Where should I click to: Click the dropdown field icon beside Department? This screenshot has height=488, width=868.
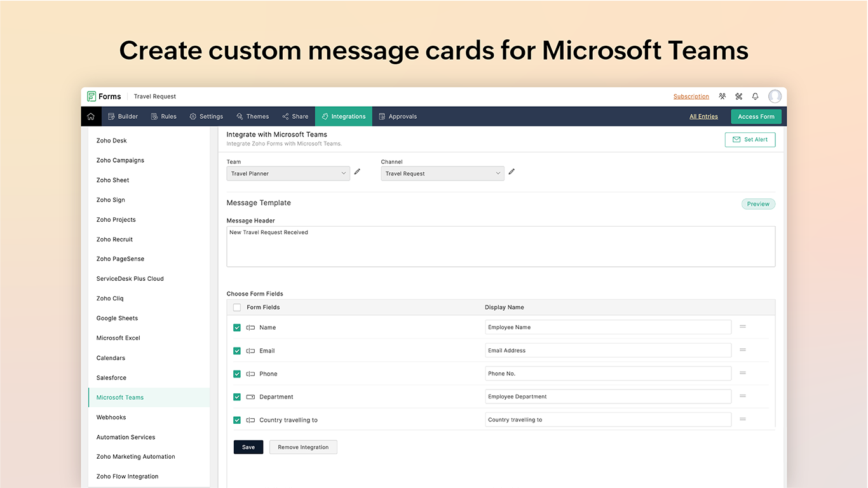(x=250, y=397)
